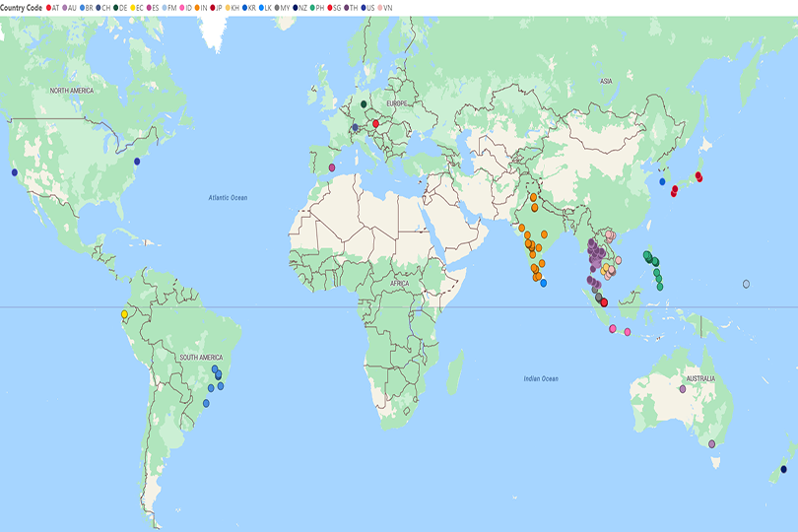Select the dark green marker in Germany
This screenshot has width=798, height=532.
tap(364, 103)
